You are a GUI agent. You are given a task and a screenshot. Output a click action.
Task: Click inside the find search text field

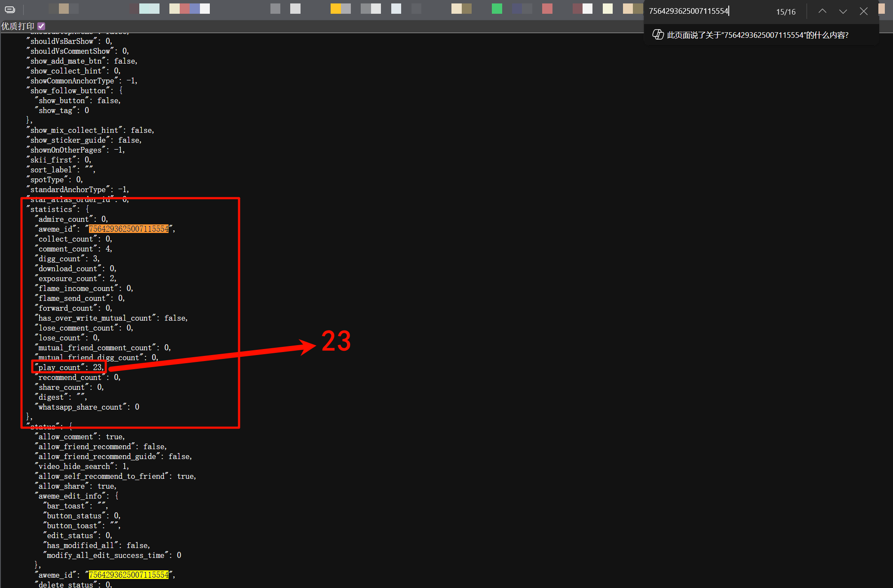point(705,11)
